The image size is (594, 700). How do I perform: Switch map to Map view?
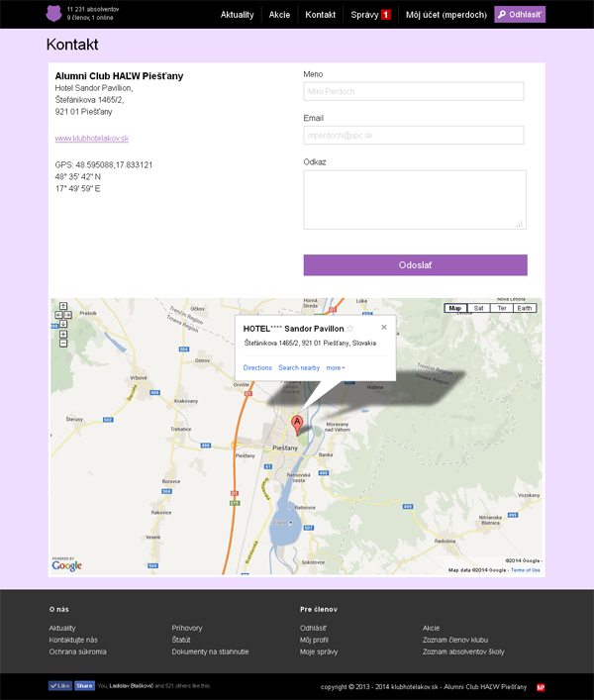point(455,308)
